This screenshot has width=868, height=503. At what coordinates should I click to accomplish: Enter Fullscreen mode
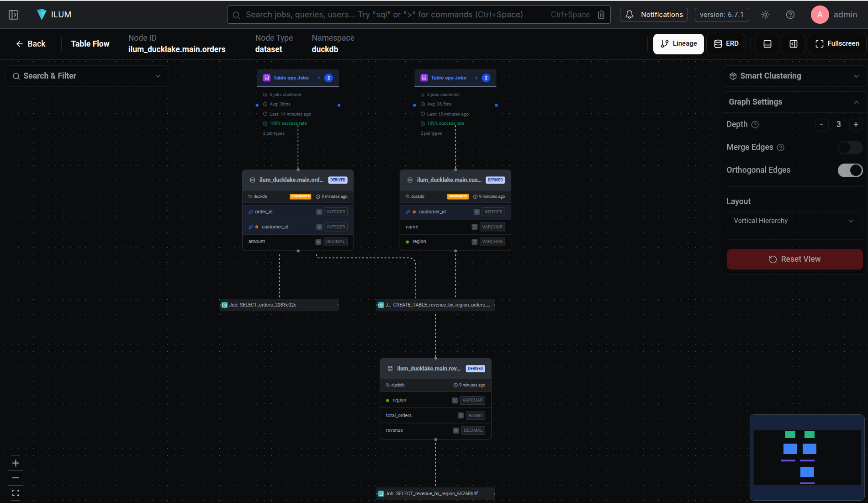pyautogui.click(x=836, y=43)
